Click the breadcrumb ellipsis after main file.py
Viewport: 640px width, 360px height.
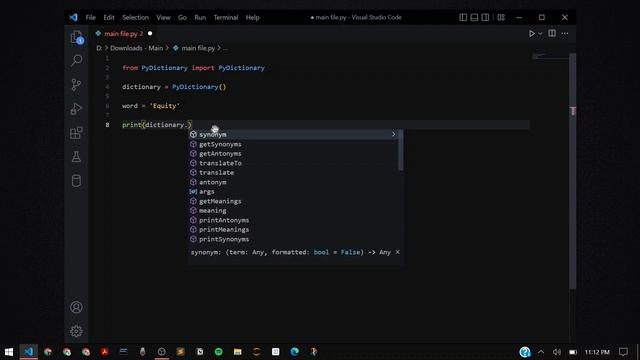pos(225,48)
